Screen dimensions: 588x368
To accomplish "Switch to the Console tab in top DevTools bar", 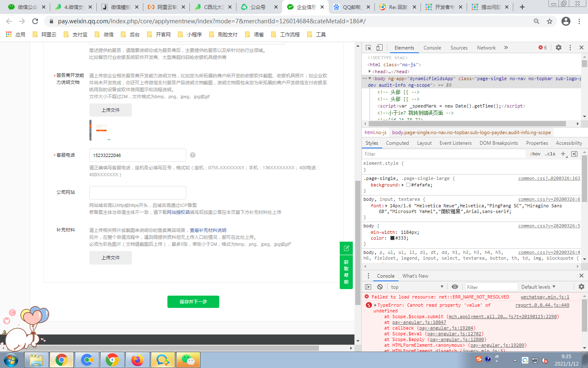I will (432, 48).
